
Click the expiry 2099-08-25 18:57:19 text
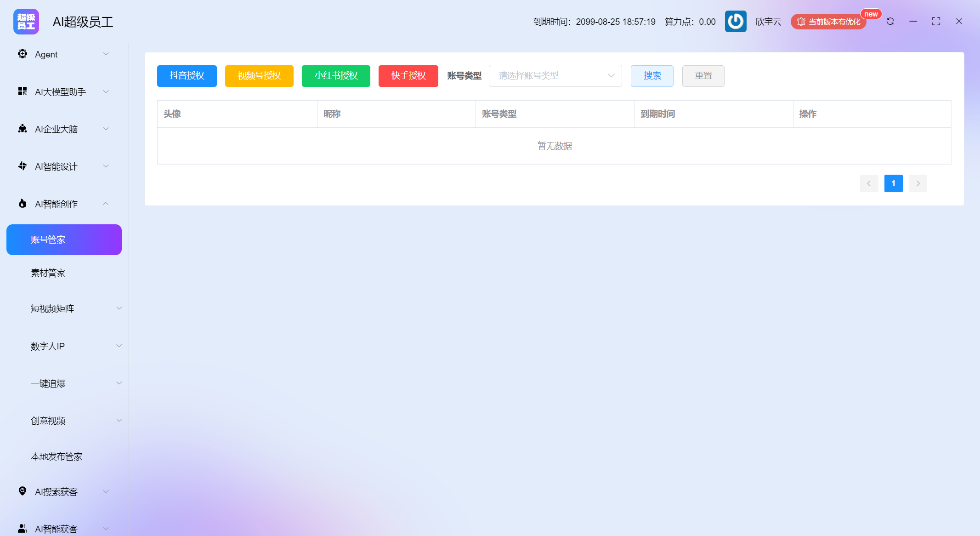pos(616,22)
